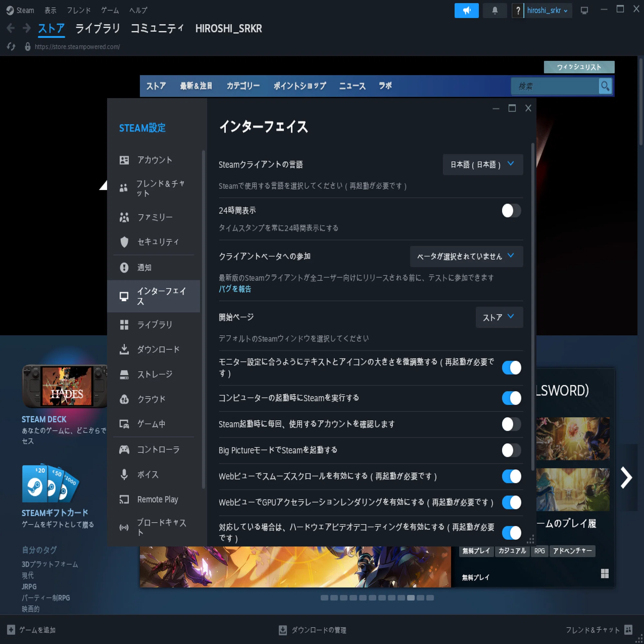644x644 pixels.
Task: Toggle Webビュー smooth scroll setting
Action: click(511, 476)
